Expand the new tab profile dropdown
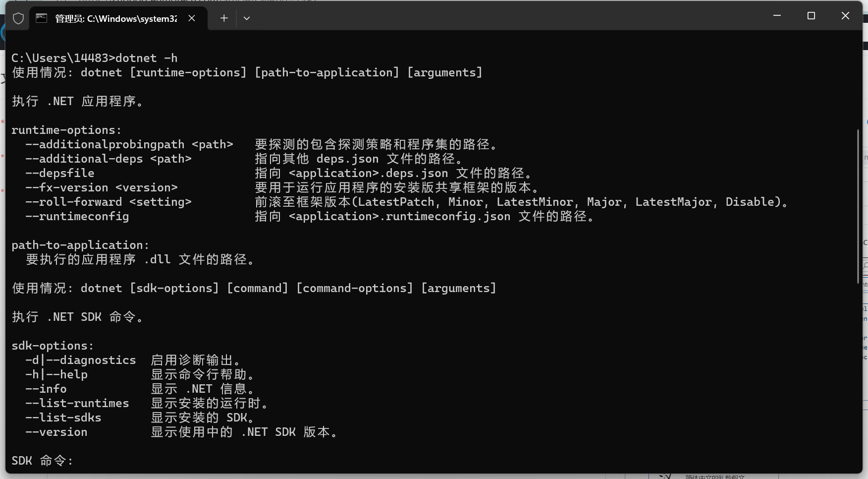868x479 pixels. point(246,18)
